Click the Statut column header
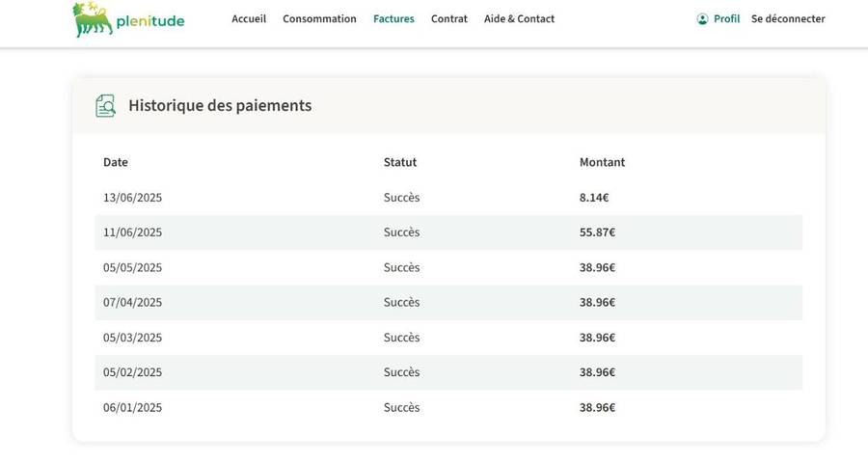868x463 pixels. [x=400, y=162]
